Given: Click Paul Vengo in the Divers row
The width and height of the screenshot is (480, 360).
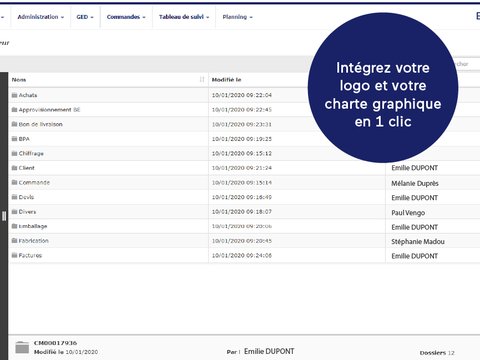Looking at the screenshot, I should 408,213.
